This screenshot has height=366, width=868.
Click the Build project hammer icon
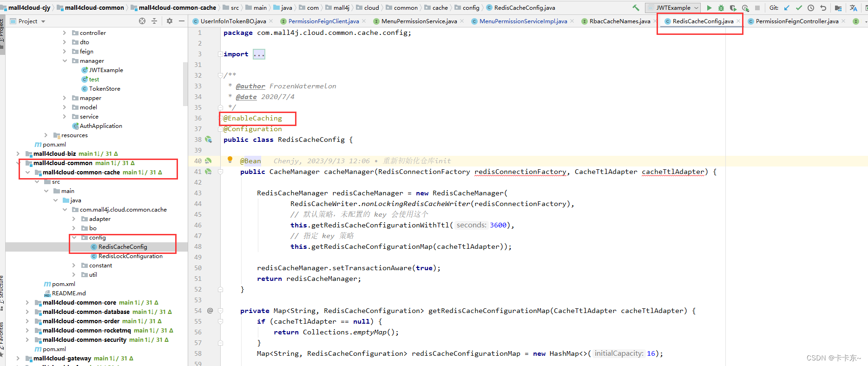coord(636,7)
